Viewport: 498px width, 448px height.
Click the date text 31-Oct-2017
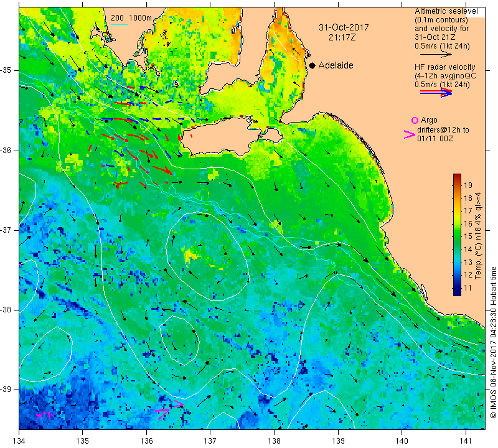344,27
